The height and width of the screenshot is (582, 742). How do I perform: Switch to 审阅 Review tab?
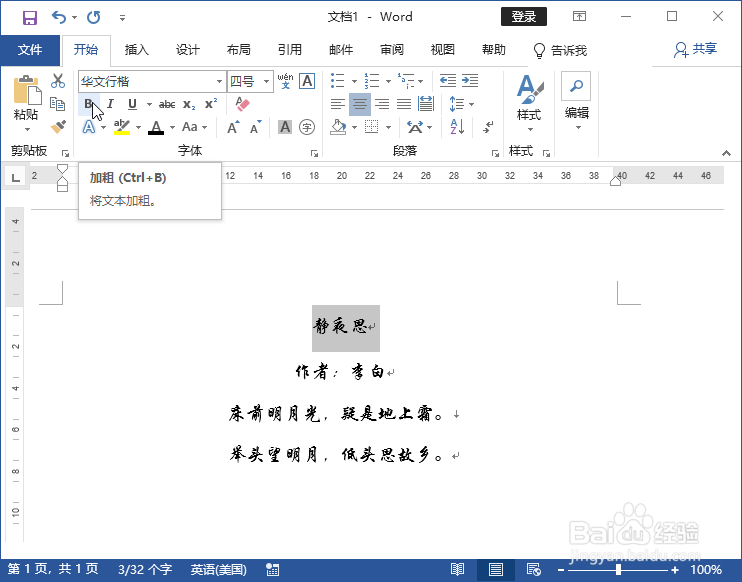click(392, 50)
